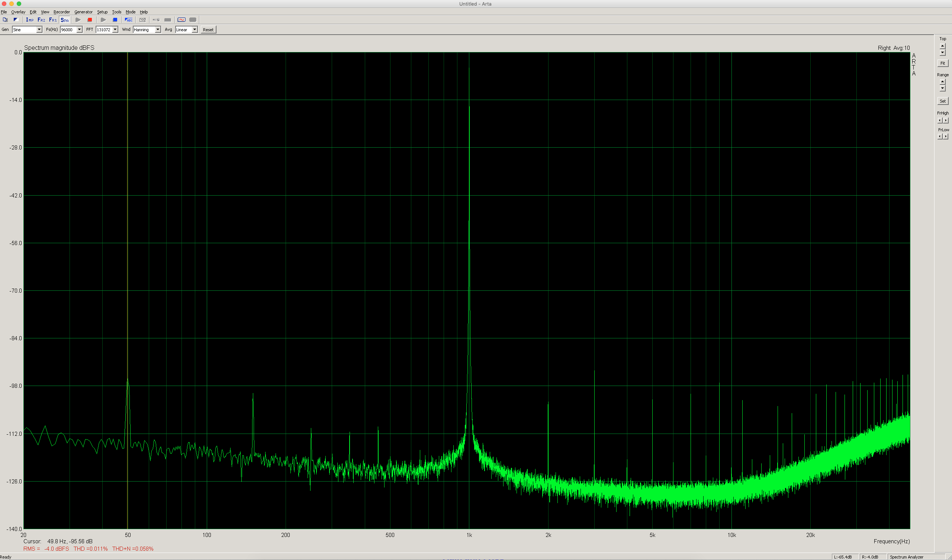The width and height of the screenshot is (952, 560).
Task: Click the Spectrum magnitude dBFS title
Action: (x=59, y=48)
